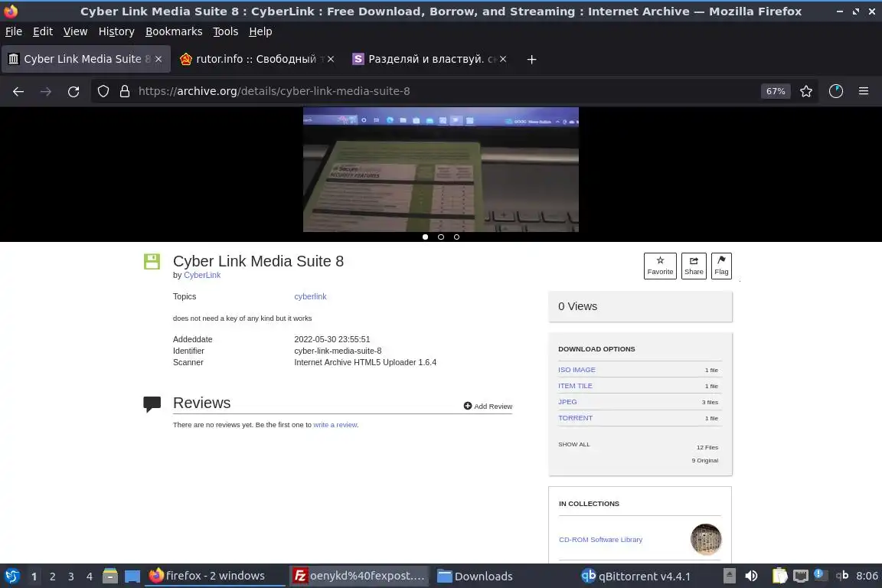Reset zoom via the 67% badge
The image size is (882, 588).
(776, 91)
